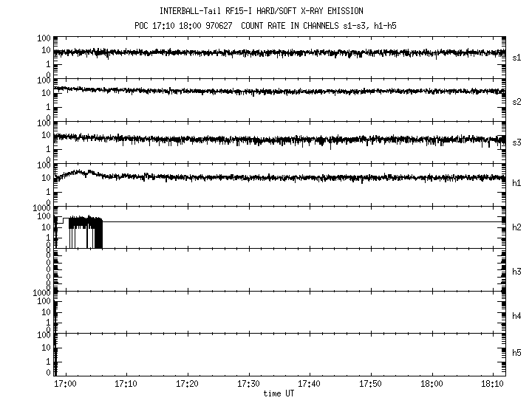Click the s3 channel label

[x=516, y=142]
